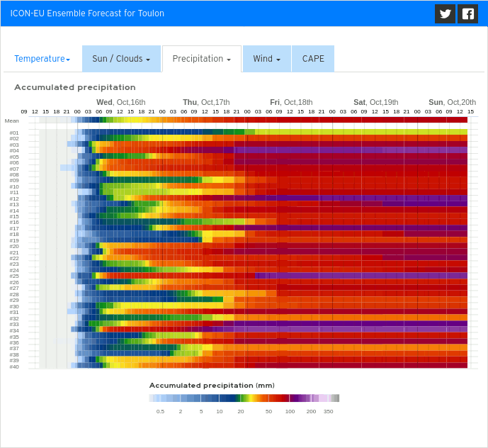
Task: Select ensemble member #04 label
Action: (x=14, y=151)
